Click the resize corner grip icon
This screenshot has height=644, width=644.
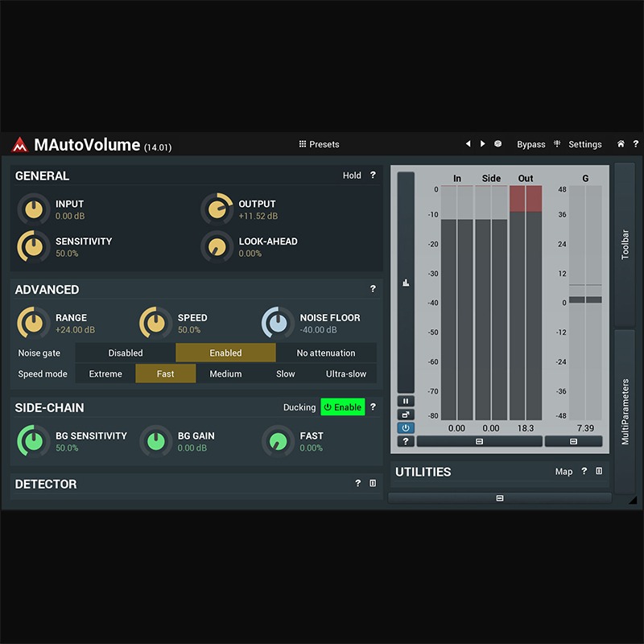pyautogui.click(x=633, y=500)
